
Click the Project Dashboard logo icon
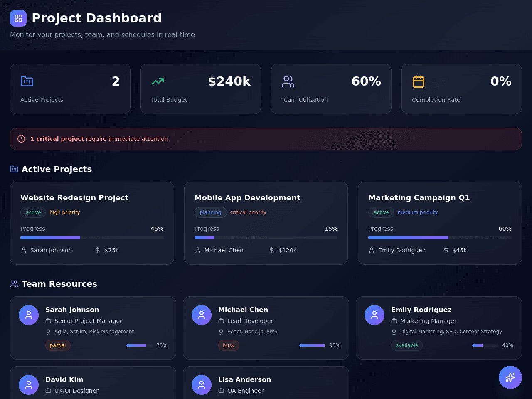point(18,18)
